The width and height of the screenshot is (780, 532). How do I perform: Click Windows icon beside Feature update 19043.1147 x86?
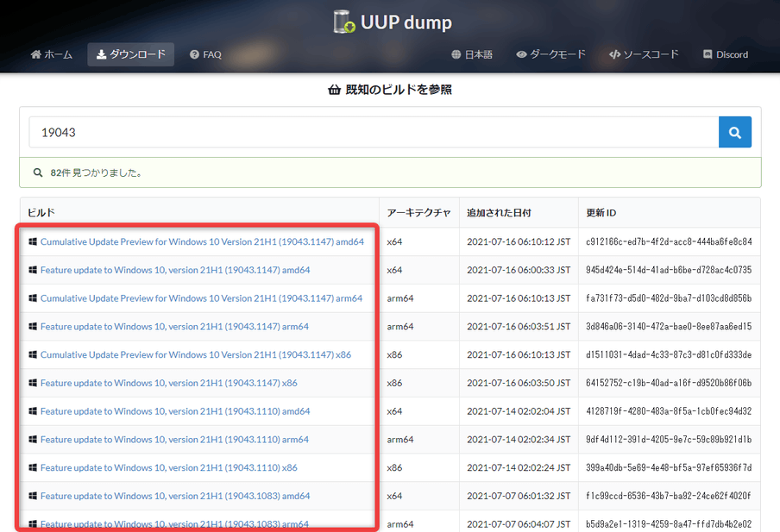pyautogui.click(x=33, y=383)
